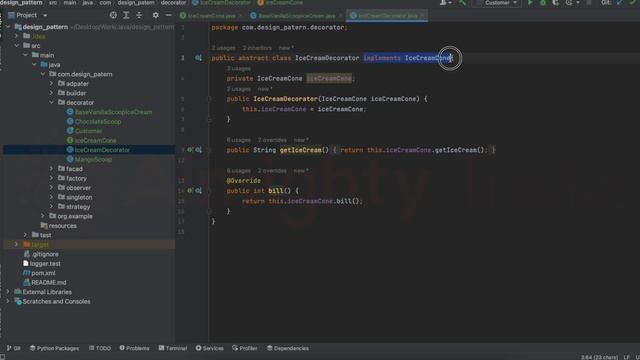The width and height of the screenshot is (640, 360).
Task: Collapse the src folder
Action: click(17, 46)
